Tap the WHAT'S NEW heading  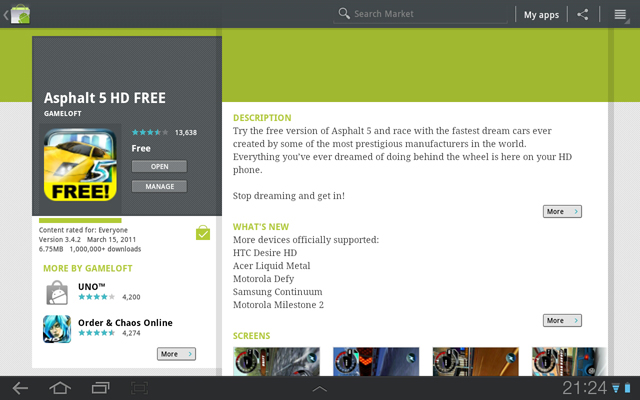(x=261, y=227)
